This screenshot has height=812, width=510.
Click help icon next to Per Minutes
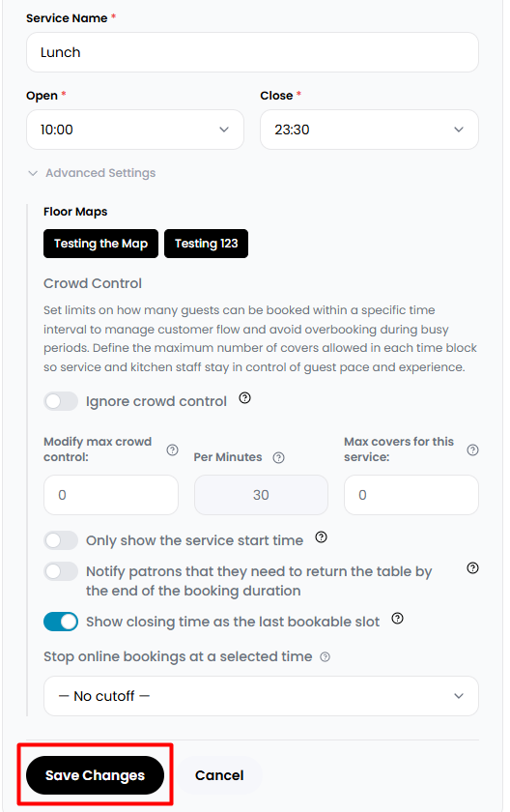[x=278, y=458]
